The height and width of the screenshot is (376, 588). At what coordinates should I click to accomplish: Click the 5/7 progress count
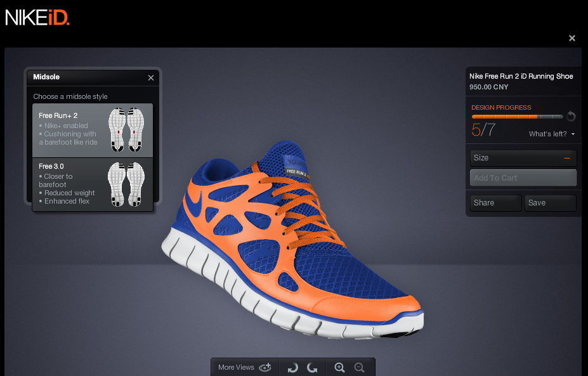tap(483, 130)
